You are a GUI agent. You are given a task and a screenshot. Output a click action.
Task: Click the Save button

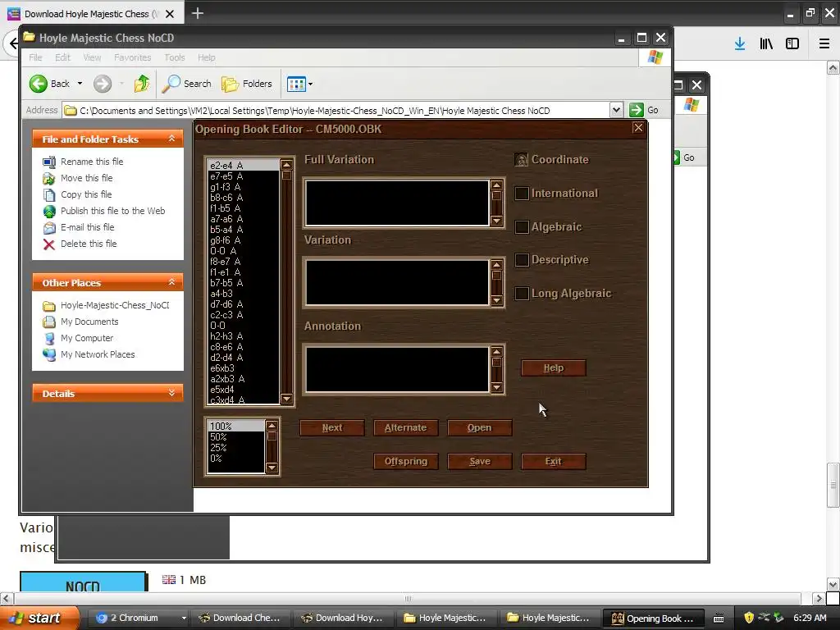tap(479, 461)
